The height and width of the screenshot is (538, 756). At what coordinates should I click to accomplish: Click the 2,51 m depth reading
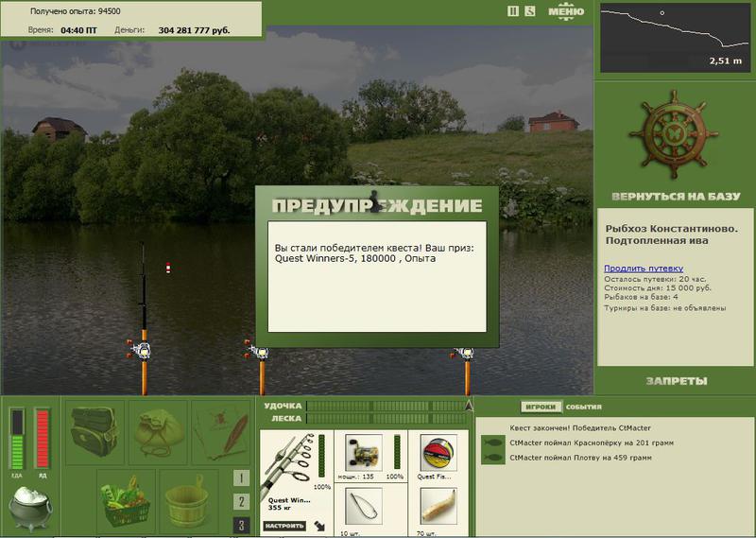coord(726,61)
